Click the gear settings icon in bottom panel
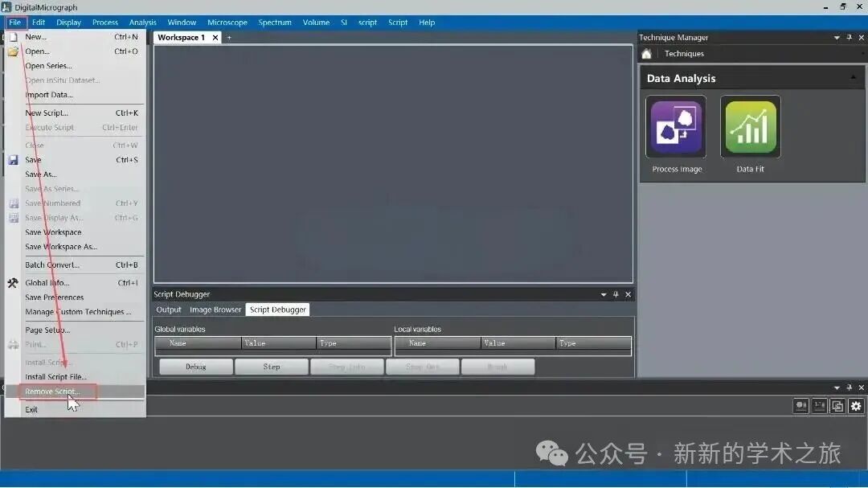 pyautogui.click(x=856, y=406)
